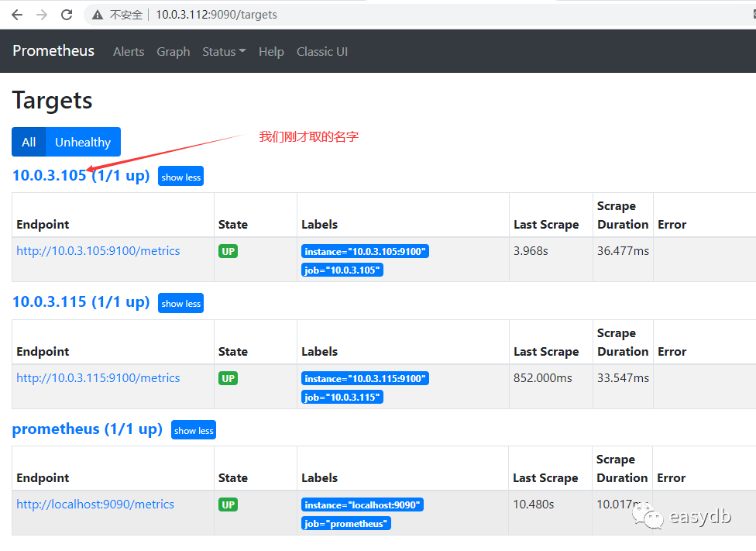
Task: Open the localhost:9090 metrics endpoint
Action: pos(95,505)
